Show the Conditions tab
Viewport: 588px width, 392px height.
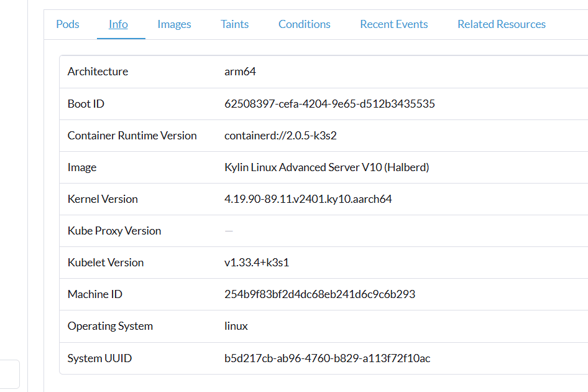[304, 24]
